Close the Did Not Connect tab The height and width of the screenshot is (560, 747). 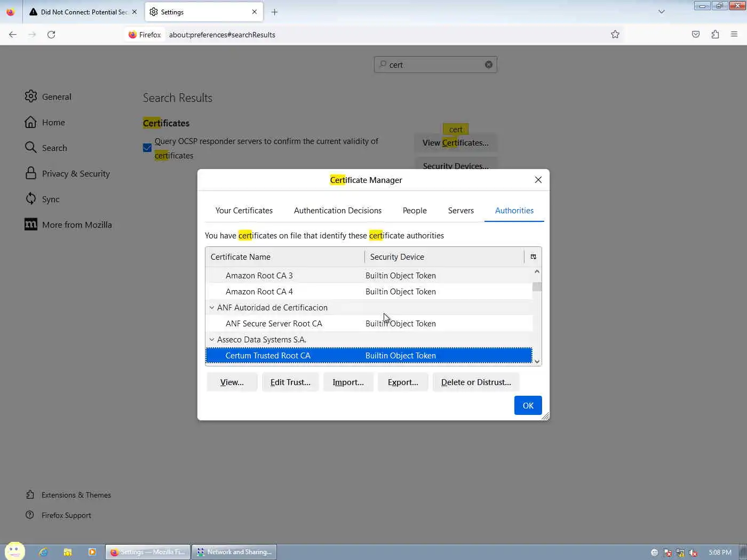134,12
